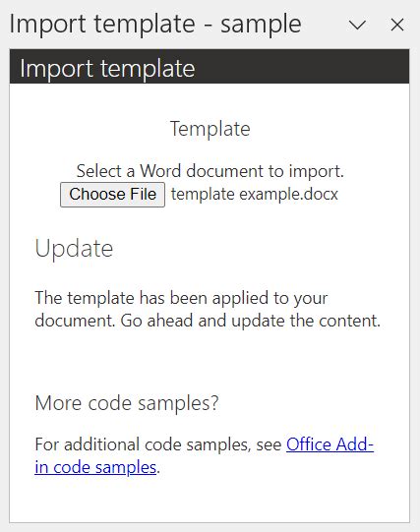Click the More code samples? heading

(127, 403)
